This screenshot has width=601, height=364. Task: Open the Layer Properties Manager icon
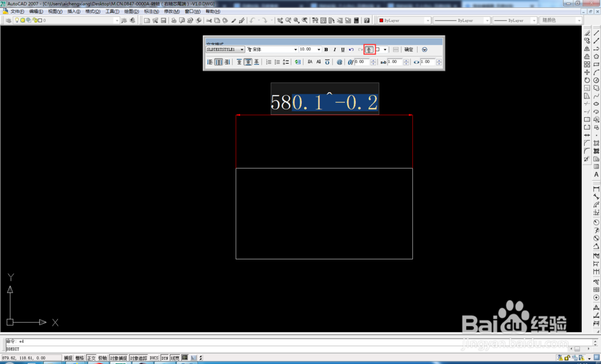click(8, 20)
